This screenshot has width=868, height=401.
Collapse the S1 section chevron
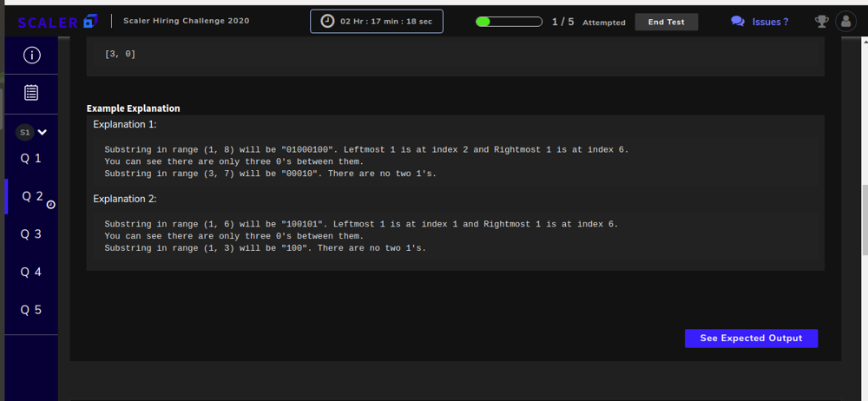coord(43,133)
